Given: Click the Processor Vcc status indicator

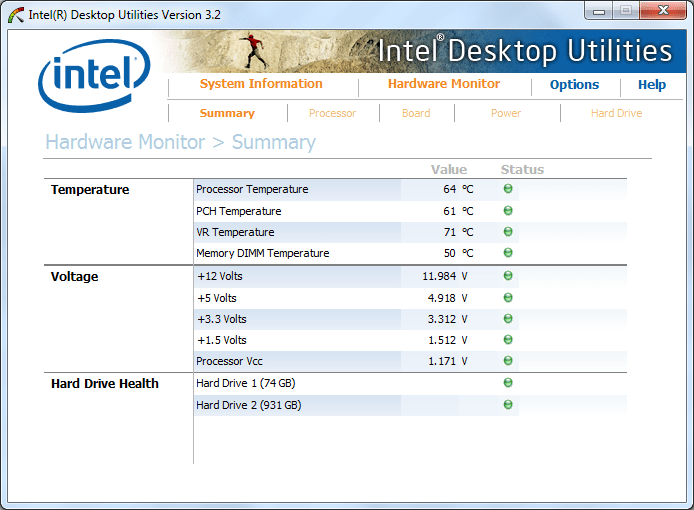Looking at the screenshot, I should [508, 360].
